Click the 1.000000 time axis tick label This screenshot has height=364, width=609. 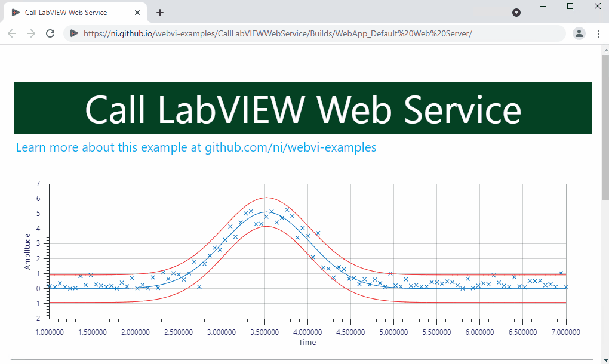pyautogui.click(x=50, y=332)
